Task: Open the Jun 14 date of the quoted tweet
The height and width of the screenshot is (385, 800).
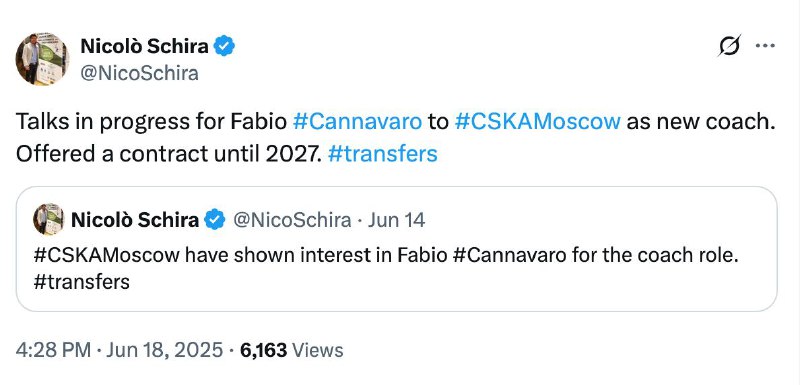Action: click(x=396, y=220)
